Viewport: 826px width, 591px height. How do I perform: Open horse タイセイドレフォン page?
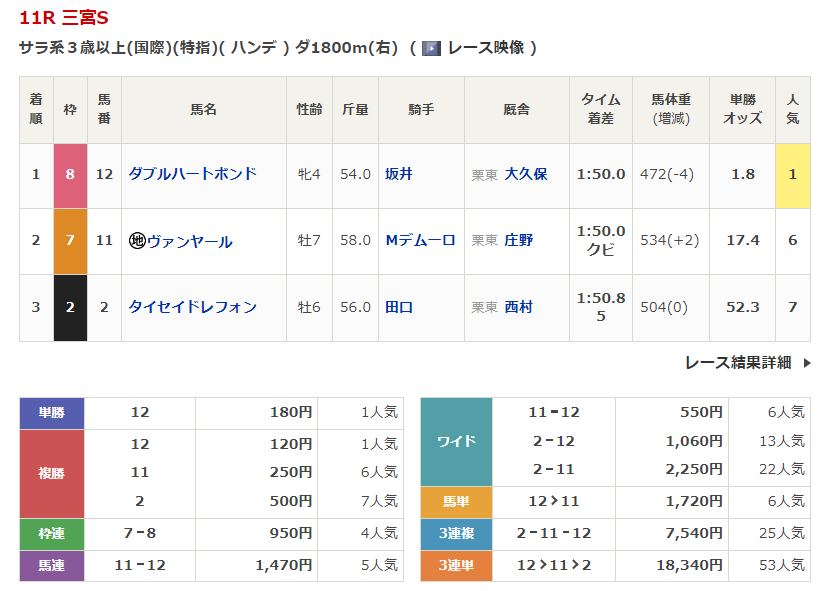192,307
